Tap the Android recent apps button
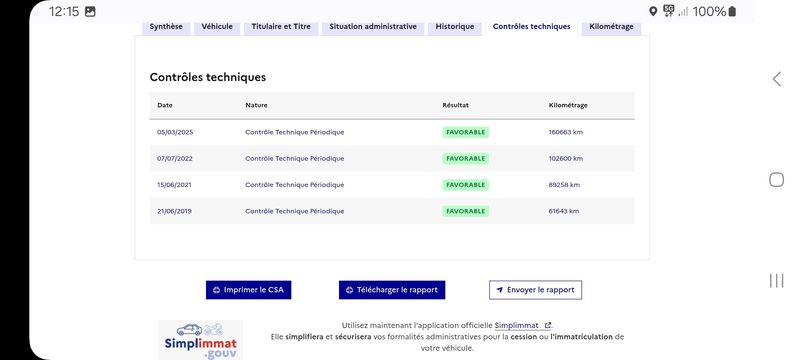Screen dimensions: 800x360 (x=777, y=280)
